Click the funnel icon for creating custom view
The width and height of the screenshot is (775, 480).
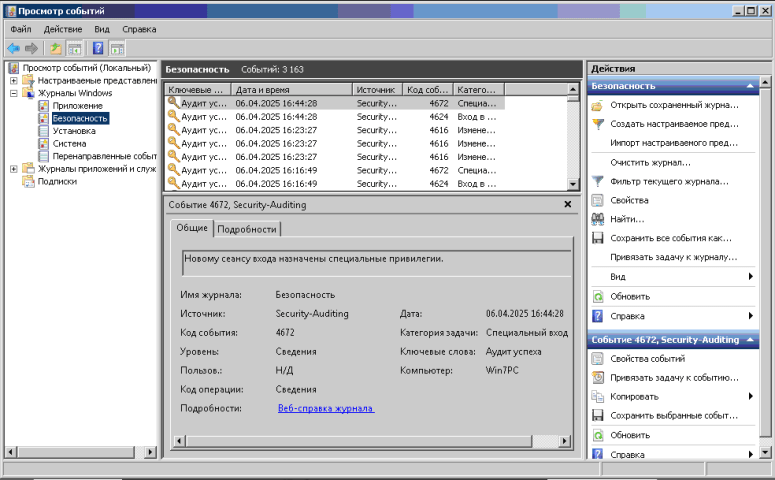point(598,124)
